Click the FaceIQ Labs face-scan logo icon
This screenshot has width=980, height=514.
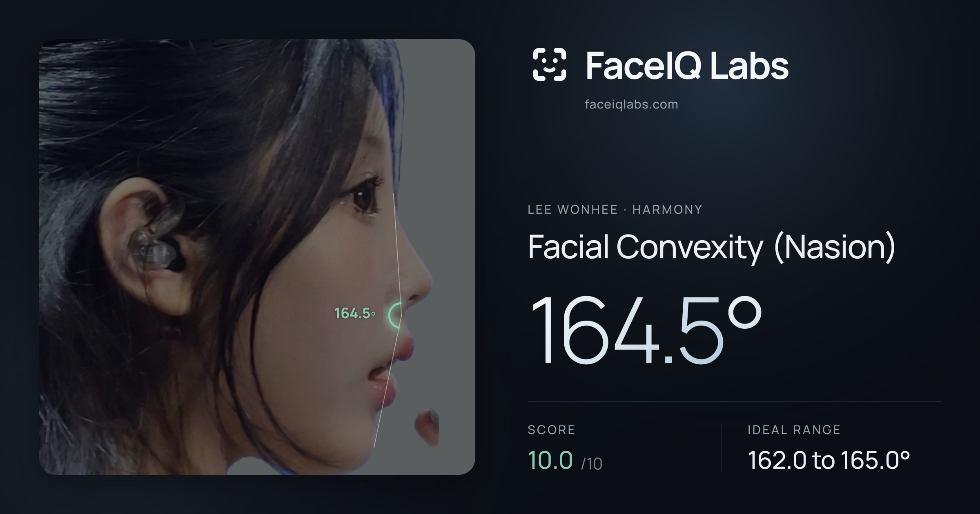coord(550,64)
